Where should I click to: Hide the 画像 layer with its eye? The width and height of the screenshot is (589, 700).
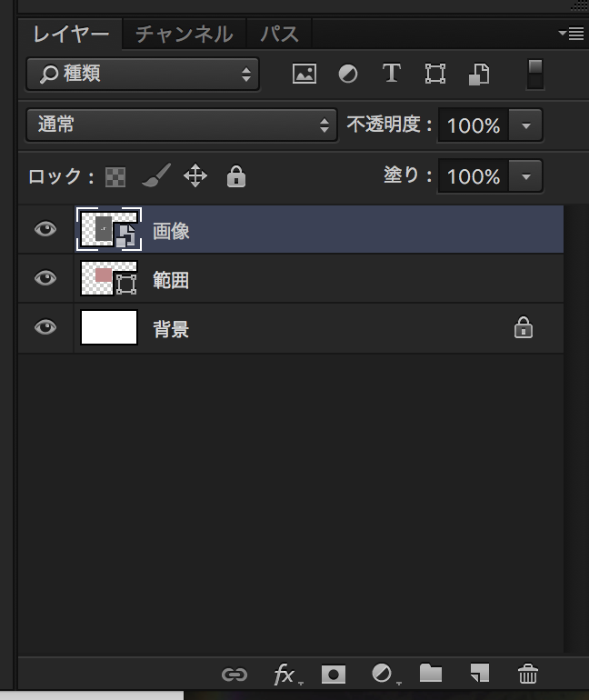pyautogui.click(x=45, y=229)
